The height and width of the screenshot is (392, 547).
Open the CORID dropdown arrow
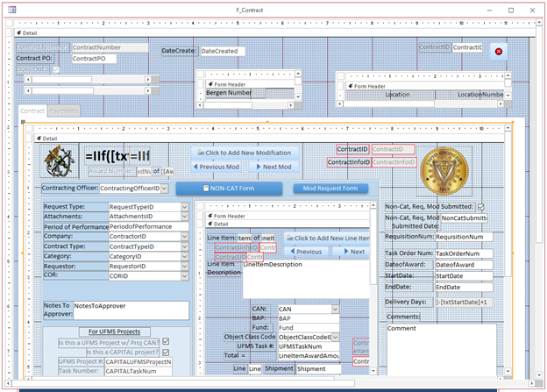coord(185,275)
